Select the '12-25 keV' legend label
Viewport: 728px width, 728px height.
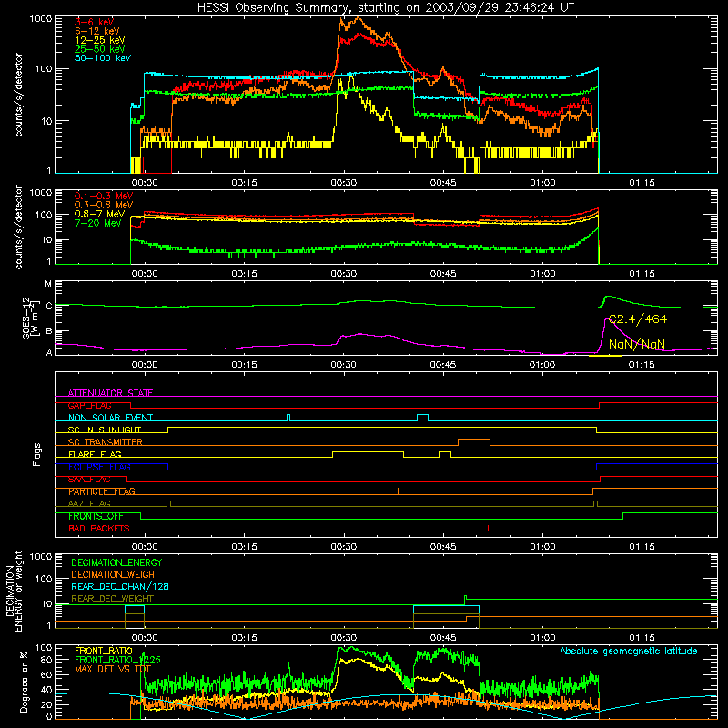tap(100, 40)
